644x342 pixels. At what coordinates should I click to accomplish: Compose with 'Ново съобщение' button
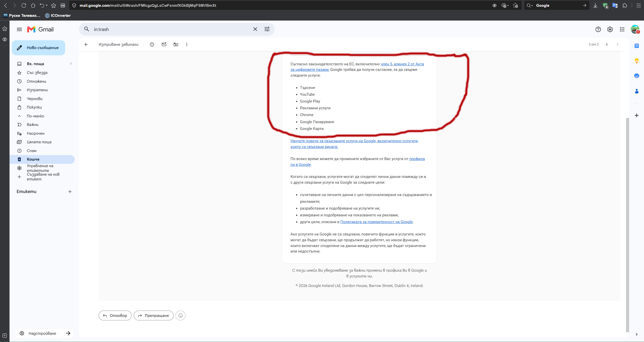tap(38, 48)
